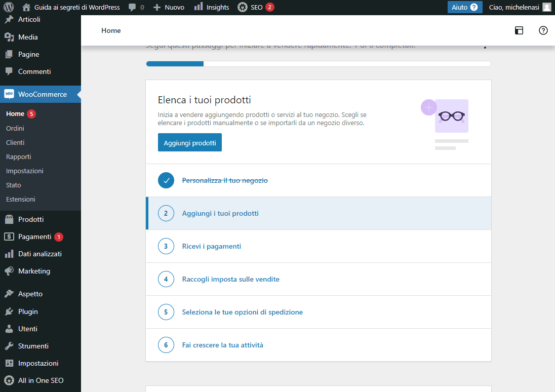Click the All in One SEO gear icon

pyautogui.click(x=9, y=381)
